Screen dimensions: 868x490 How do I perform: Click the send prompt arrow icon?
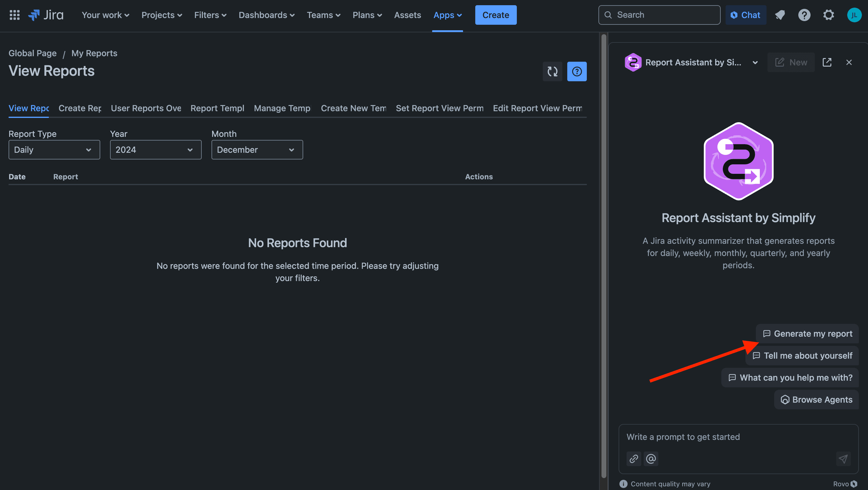coord(843,459)
